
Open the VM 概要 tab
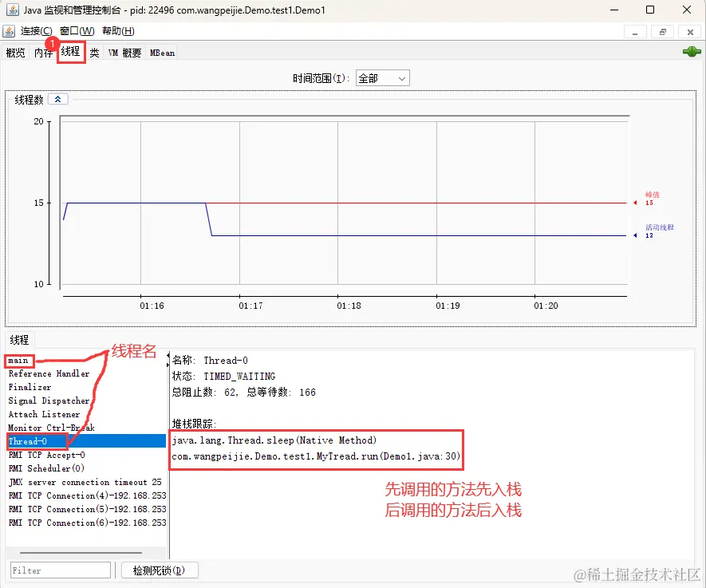click(124, 53)
